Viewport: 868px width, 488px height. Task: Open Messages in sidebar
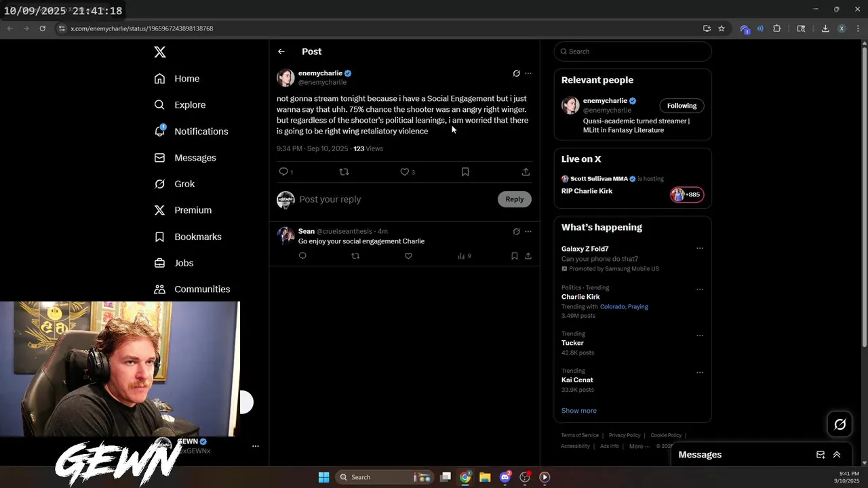185,158
